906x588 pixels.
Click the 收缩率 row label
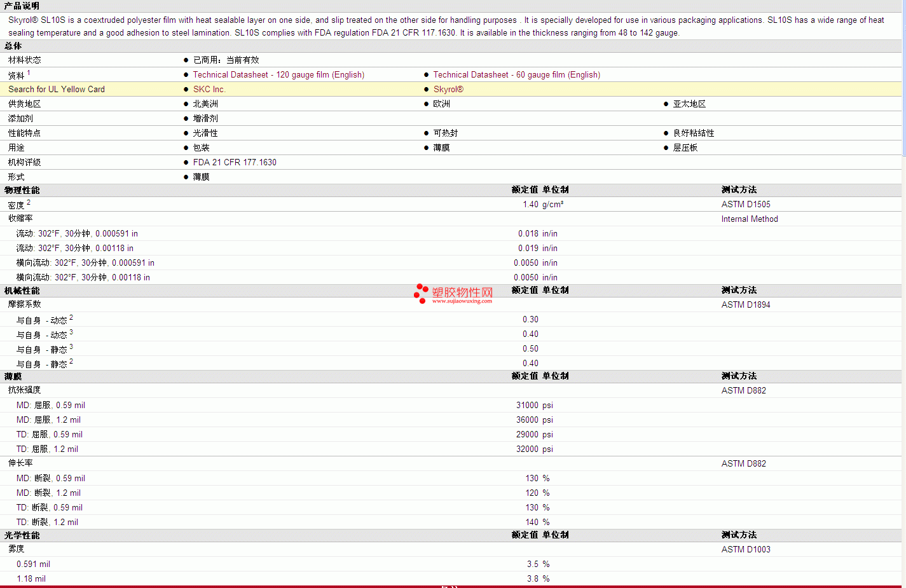click(x=20, y=219)
